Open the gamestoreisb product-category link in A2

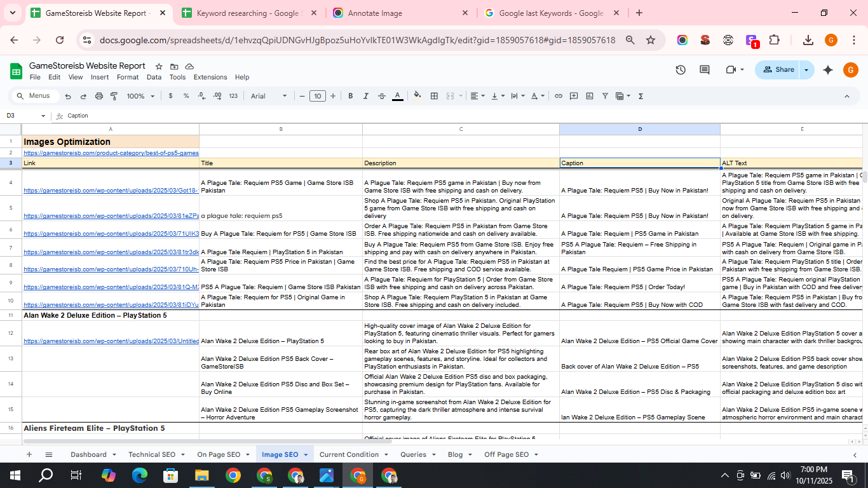coord(111,153)
